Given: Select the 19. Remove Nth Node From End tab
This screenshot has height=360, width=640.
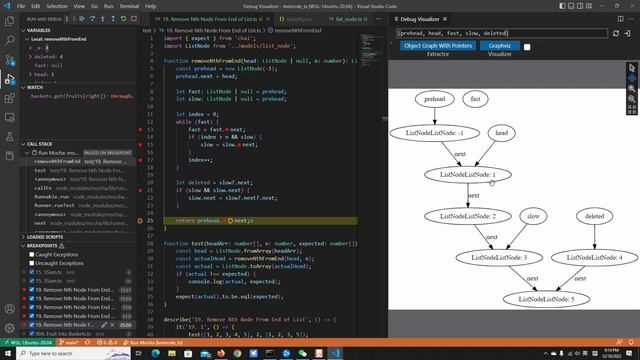Looking at the screenshot, I should tap(211, 19).
